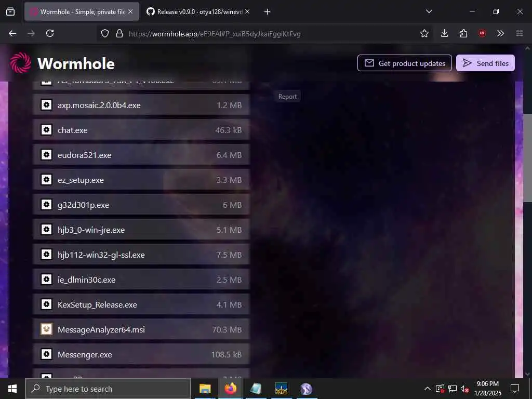Screen dimensions: 532x399
Task: Open a new tab with plus
Action: pyautogui.click(x=268, y=12)
